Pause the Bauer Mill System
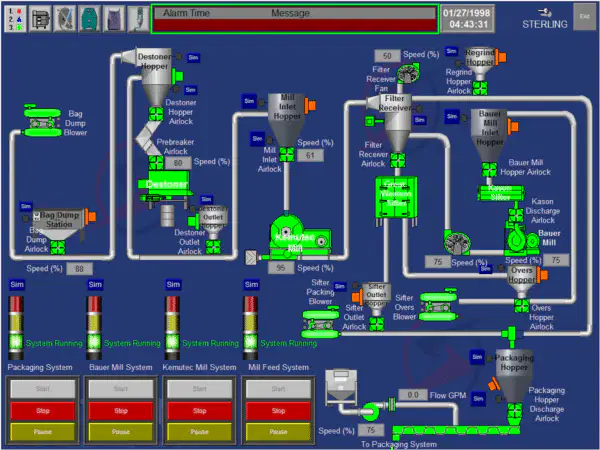The width and height of the screenshot is (600, 450). (121, 432)
